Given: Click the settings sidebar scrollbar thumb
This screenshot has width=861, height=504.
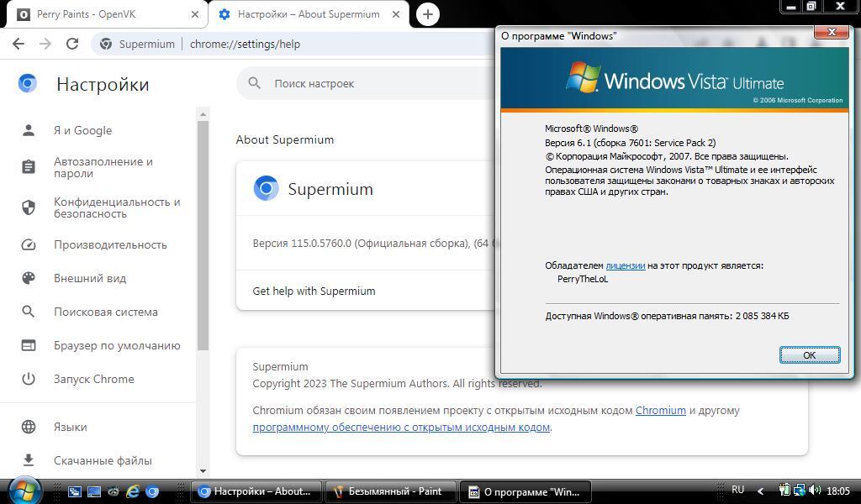Looking at the screenshot, I should (x=203, y=236).
